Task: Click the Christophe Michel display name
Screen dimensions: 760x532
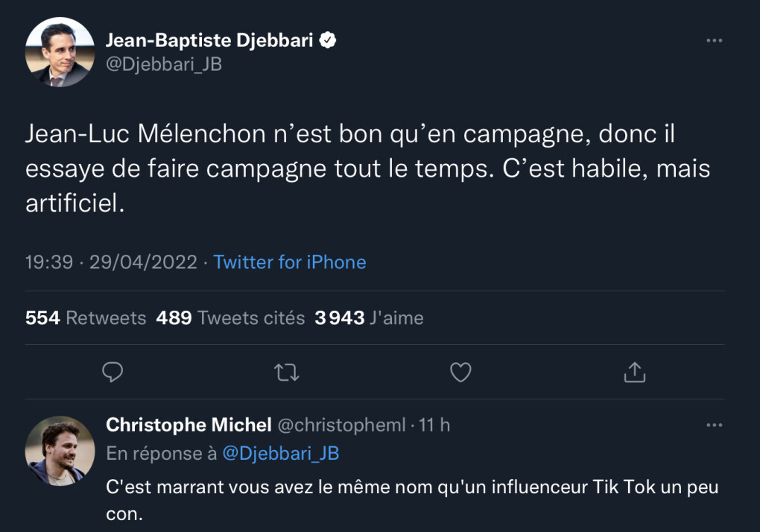Action: click(x=189, y=425)
